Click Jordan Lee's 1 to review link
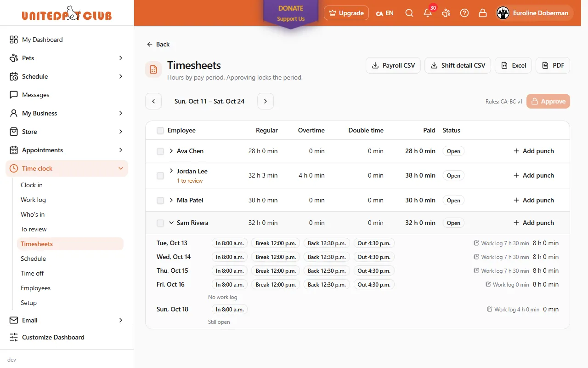Image resolution: width=588 pixels, height=368 pixels. click(x=190, y=181)
